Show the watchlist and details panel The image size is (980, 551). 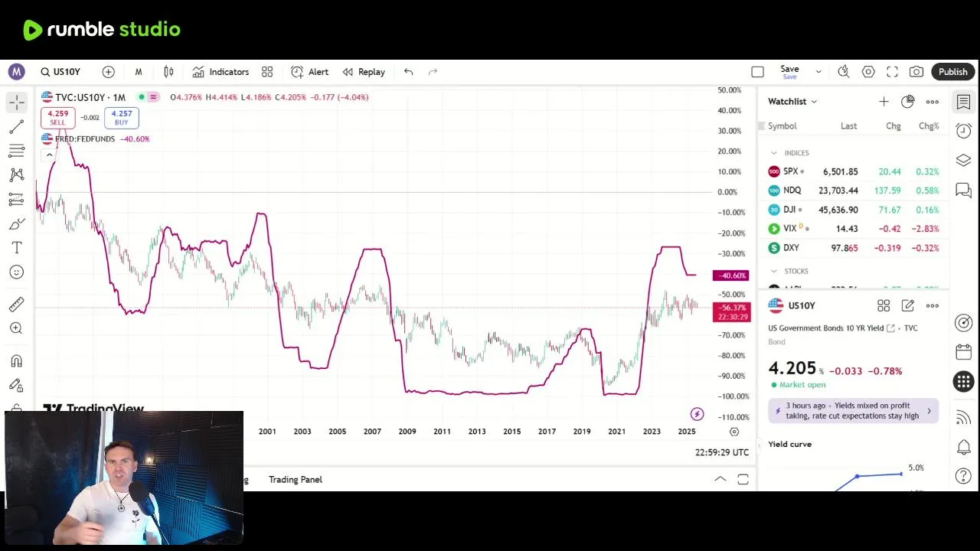964,102
